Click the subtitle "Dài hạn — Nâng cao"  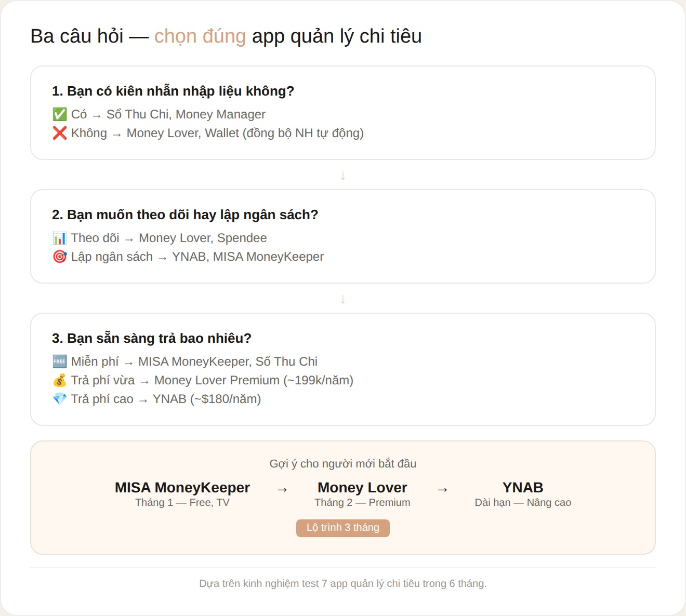pyautogui.click(x=523, y=503)
